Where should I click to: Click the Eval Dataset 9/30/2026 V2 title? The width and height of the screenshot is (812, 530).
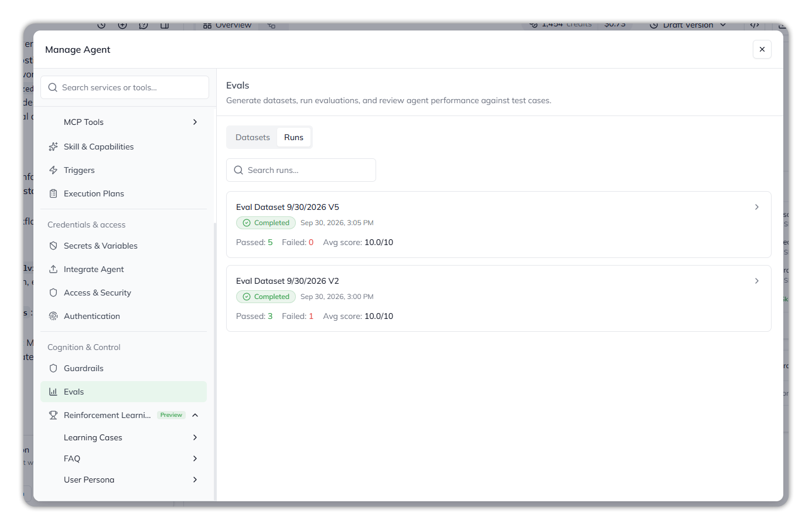288,281
